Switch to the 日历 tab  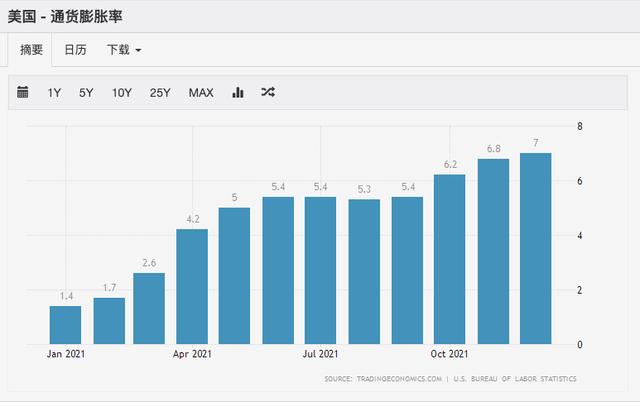(76, 50)
